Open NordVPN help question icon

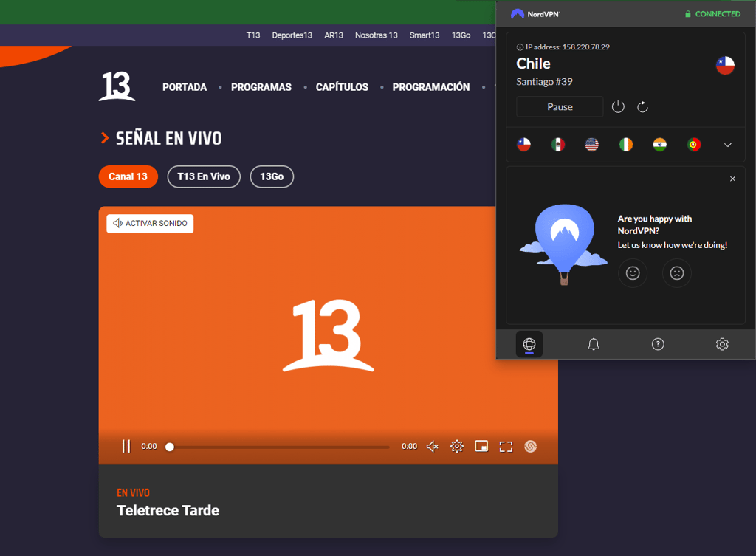click(658, 344)
